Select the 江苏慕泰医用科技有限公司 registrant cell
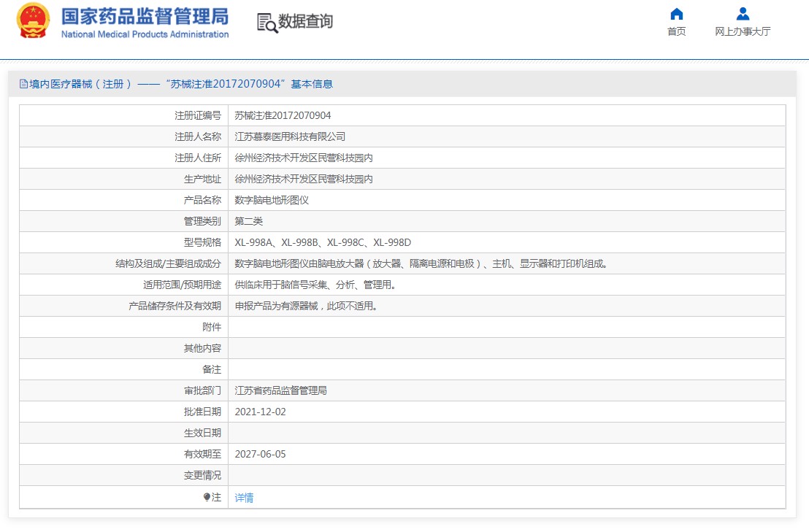The height and width of the screenshot is (532, 809). (506, 136)
